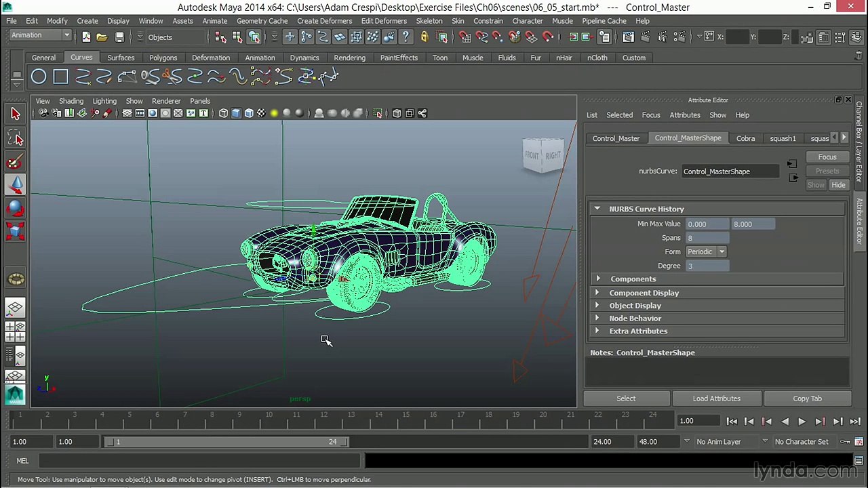Expand the Object Display section
Screen dimensions: 868x488
point(597,306)
